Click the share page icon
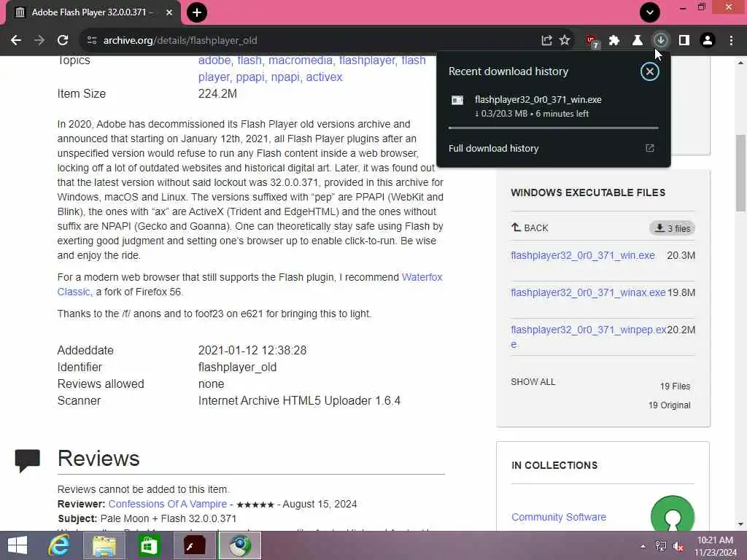 [547, 41]
